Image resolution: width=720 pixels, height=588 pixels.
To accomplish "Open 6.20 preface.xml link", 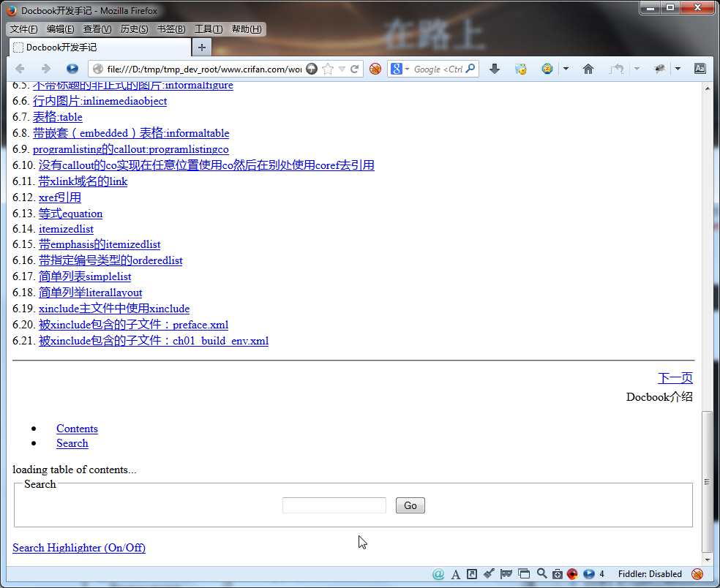I will click(133, 325).
